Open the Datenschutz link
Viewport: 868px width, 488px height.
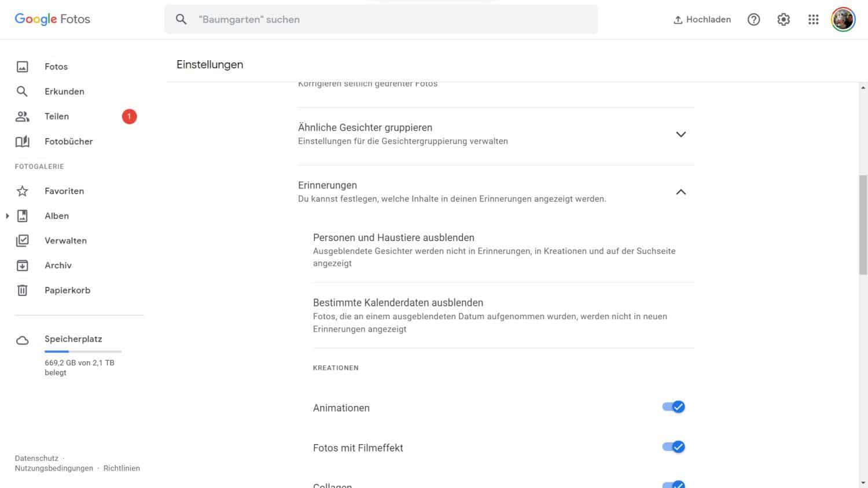(x=36, y=458)
